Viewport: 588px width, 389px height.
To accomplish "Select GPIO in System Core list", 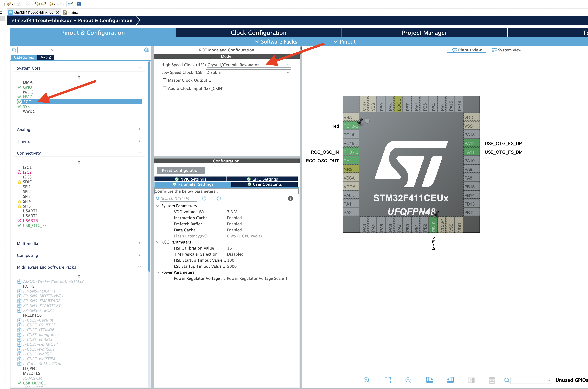I will 27,87.
